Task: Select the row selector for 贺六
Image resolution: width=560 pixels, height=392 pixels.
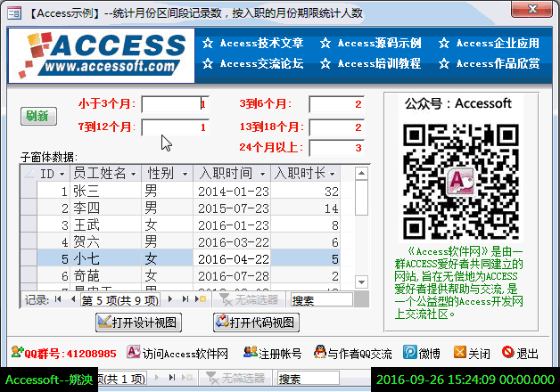Action: [29, 241]
